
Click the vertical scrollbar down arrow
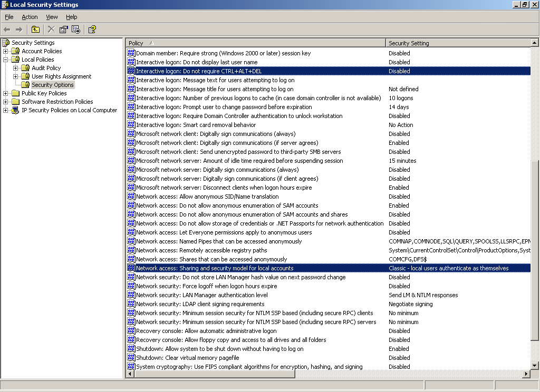[535, 365]
